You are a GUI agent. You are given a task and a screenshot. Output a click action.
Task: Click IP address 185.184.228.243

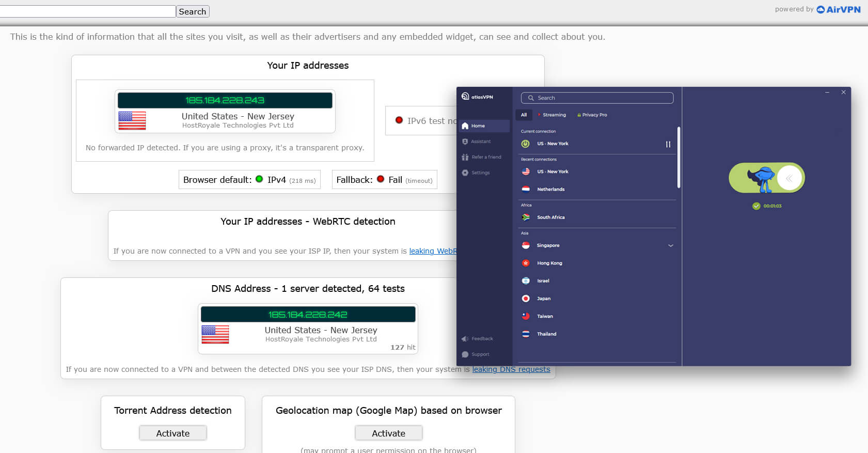225,100
